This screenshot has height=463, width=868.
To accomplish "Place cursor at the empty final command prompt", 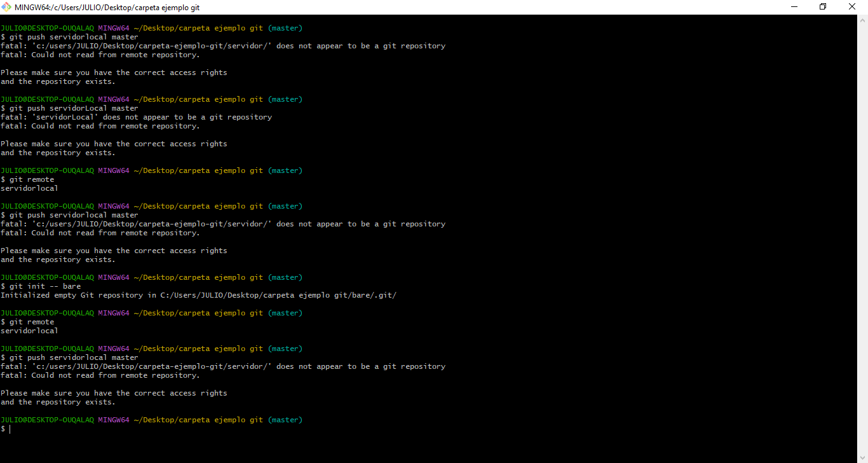I will [x=10, y=429].
